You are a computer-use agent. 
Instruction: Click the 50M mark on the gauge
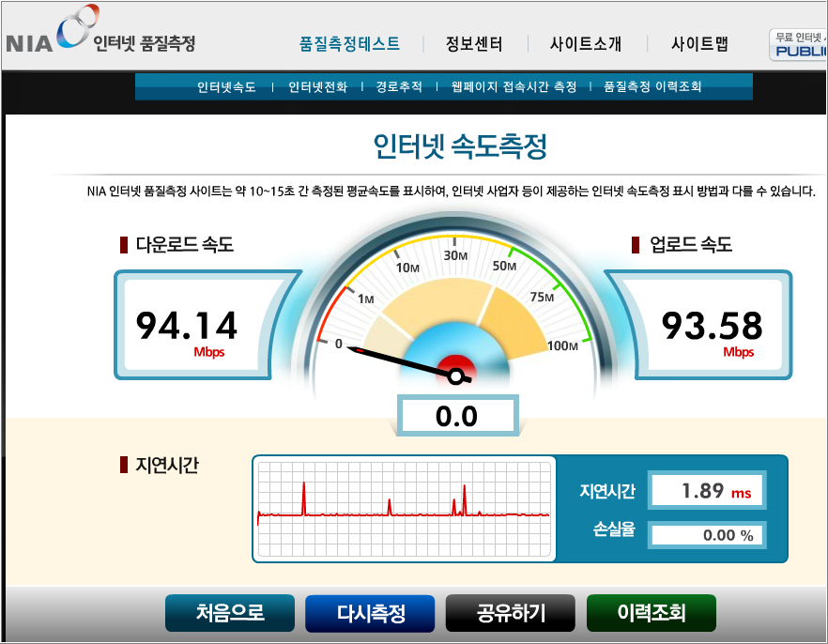click(504, 266)
